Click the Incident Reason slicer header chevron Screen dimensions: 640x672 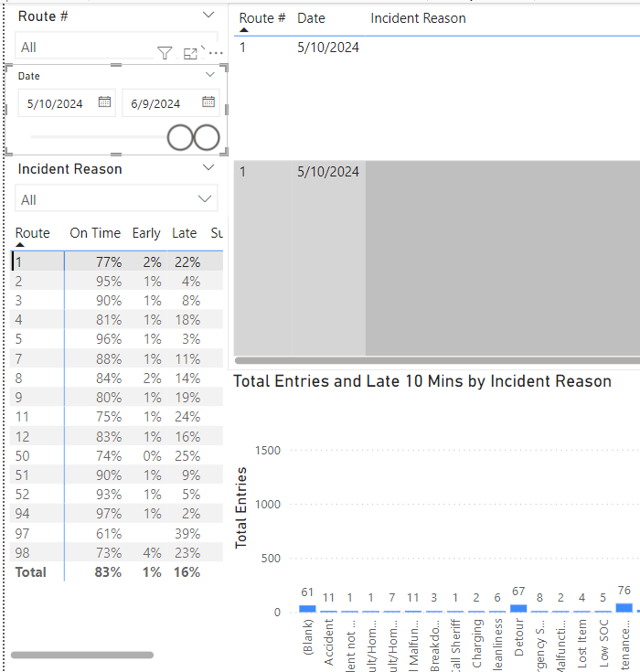208,167
